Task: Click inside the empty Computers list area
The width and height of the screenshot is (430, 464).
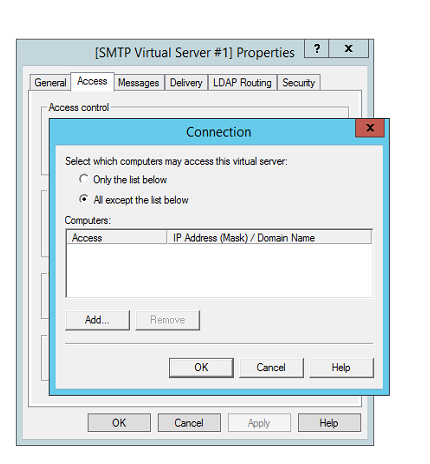Action: click(x=219, y=270)
